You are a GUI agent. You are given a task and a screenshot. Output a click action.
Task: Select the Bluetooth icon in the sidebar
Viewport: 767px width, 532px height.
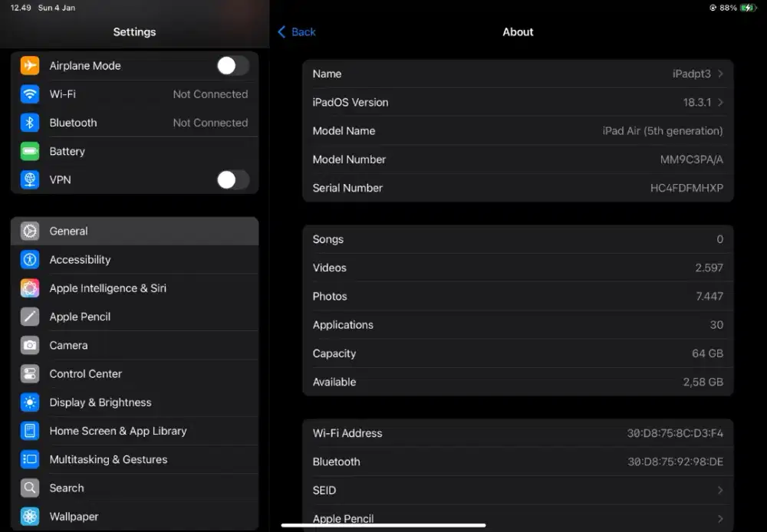point(29,123)
